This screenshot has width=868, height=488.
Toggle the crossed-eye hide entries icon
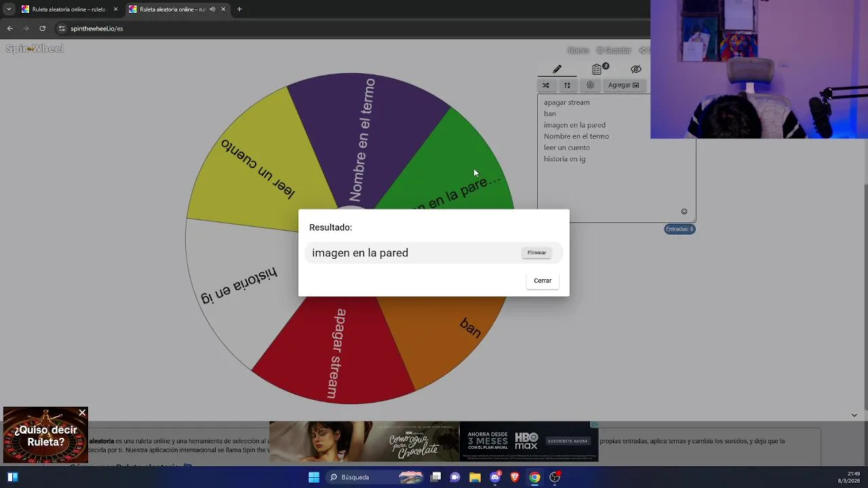tap(635, 69)
